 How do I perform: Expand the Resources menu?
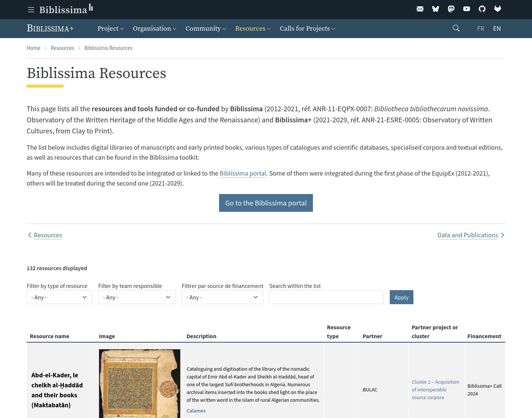(x=253, y=28)
